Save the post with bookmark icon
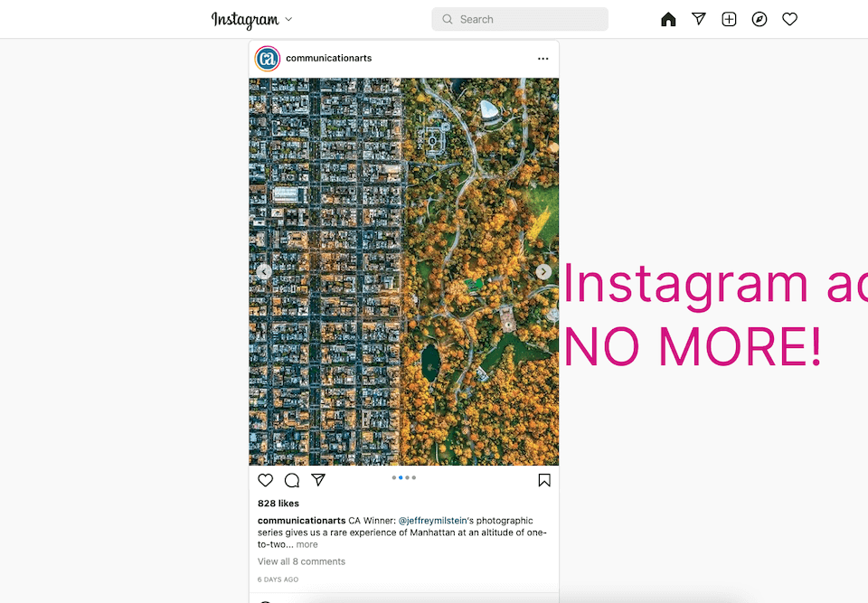 click(544, 480)
